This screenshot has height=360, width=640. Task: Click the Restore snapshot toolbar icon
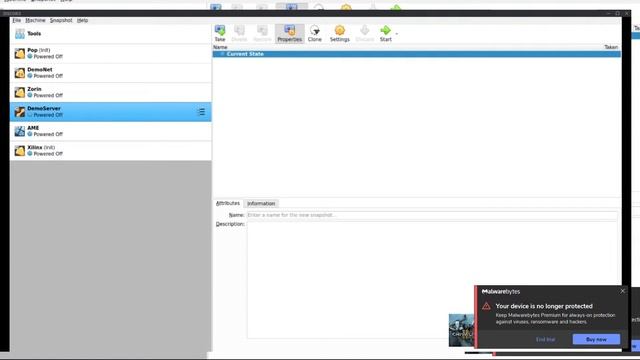(x=262, y=33)
